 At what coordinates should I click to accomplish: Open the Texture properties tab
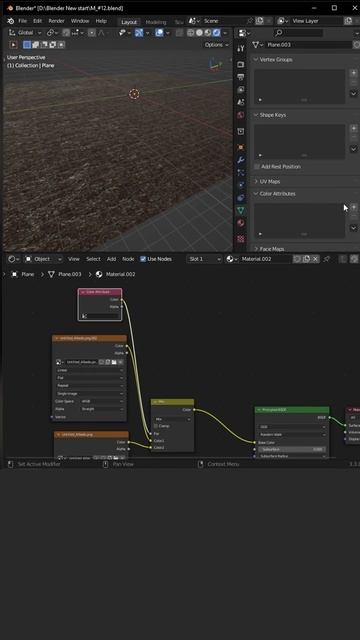(241, 238)
